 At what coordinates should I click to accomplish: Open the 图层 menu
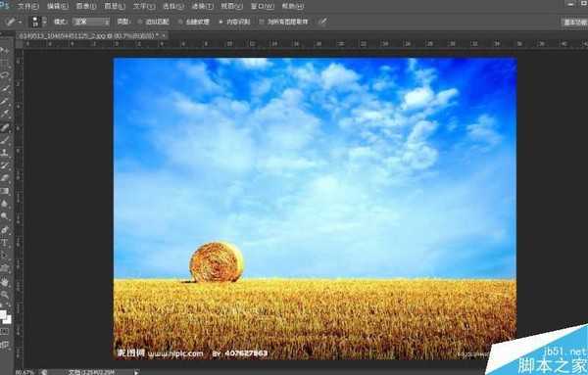click(115, 7)
